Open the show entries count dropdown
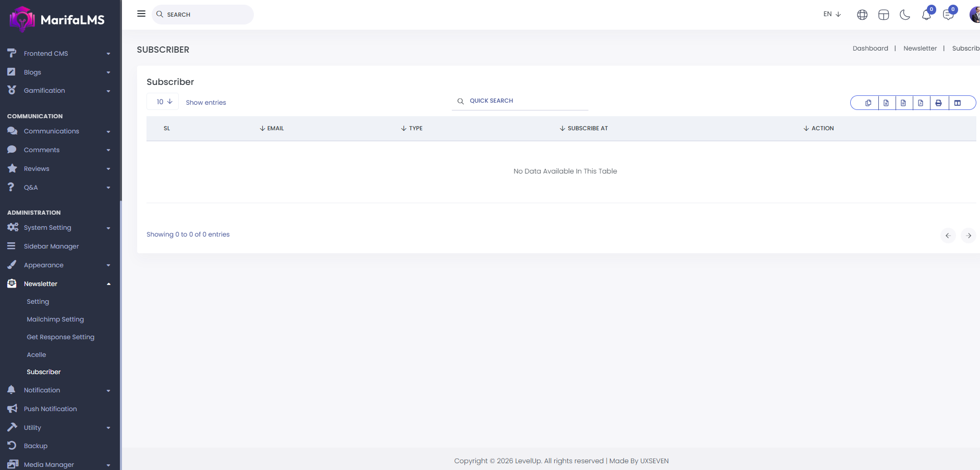Image resolution: width=980 pixels, height=470 pixels. pos(163,102)
